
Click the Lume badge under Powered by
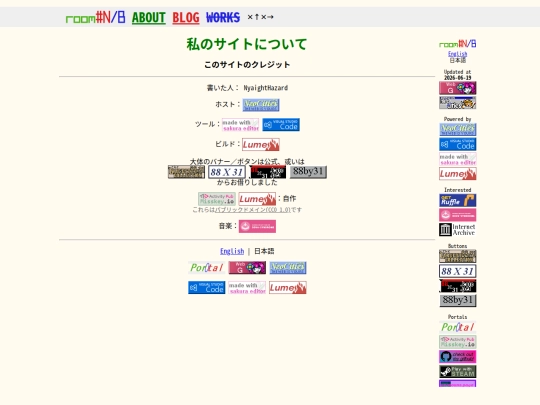(x=458, y=174)
